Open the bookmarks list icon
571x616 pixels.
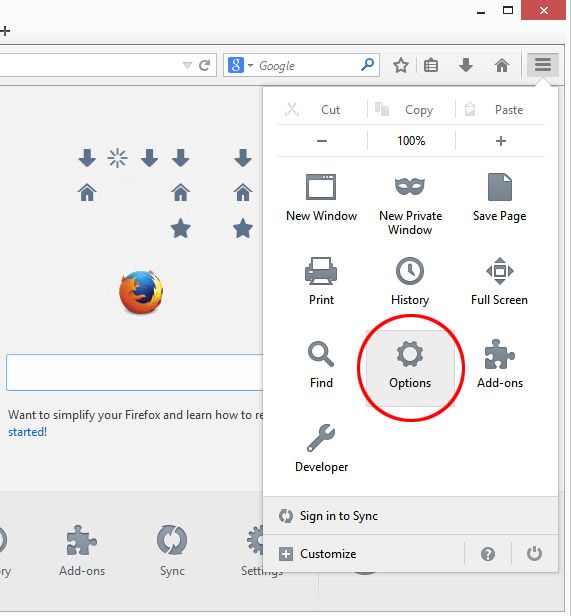(x=431, y=65)
